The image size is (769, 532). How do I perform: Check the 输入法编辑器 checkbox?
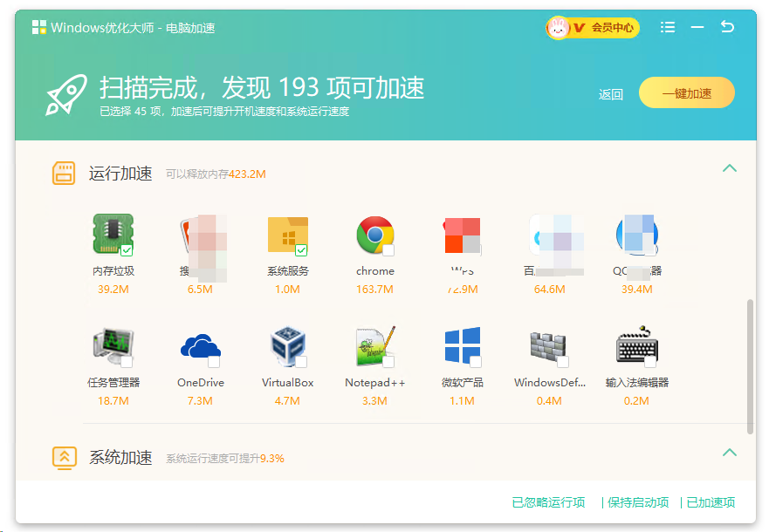(x=650, y=362)
